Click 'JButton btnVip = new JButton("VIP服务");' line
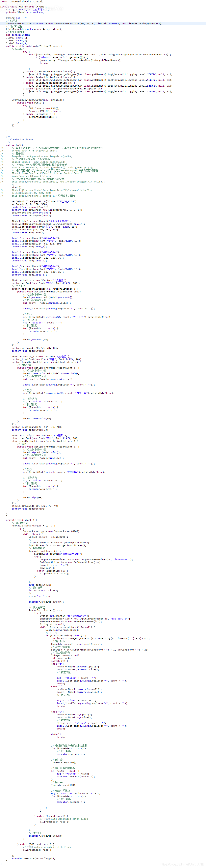Image resolution: width=206 pixels, height=868 pixels. coord(40,435)
